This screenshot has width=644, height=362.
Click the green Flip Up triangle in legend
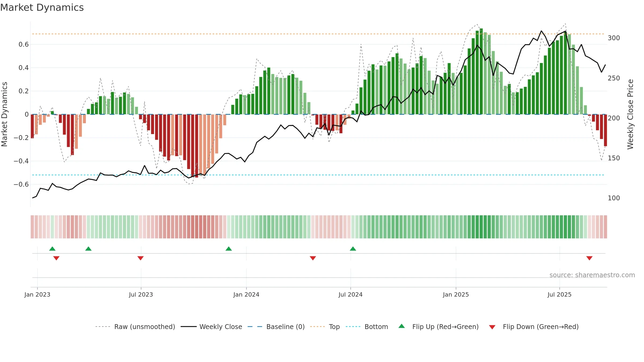[402, 326]
